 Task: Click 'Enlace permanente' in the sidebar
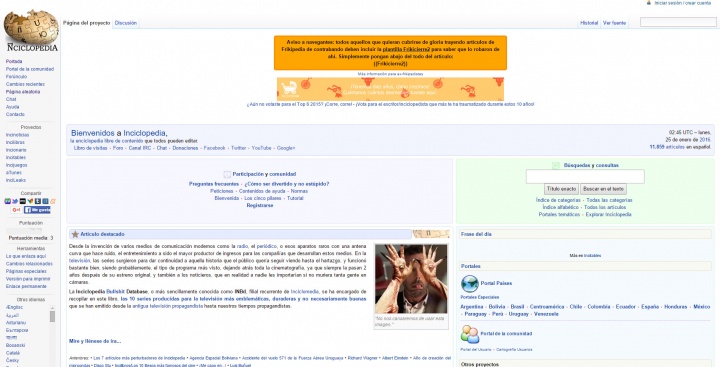click(x=26, y=287)
